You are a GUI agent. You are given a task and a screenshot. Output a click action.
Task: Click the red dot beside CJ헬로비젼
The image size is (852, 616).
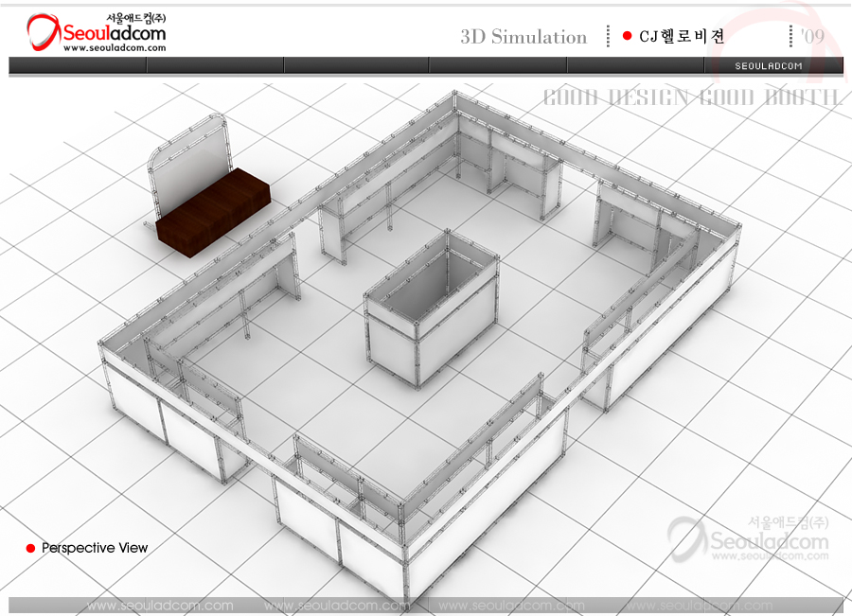[627, 36]
